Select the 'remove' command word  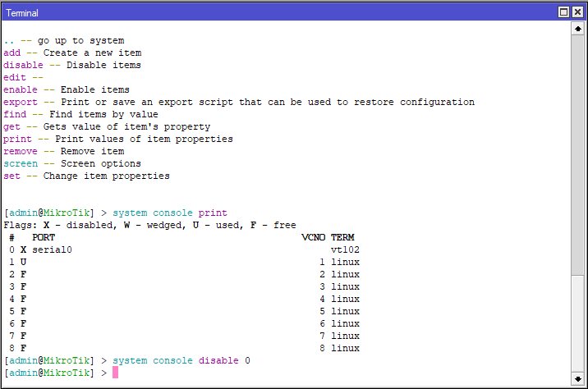point(20,151)
